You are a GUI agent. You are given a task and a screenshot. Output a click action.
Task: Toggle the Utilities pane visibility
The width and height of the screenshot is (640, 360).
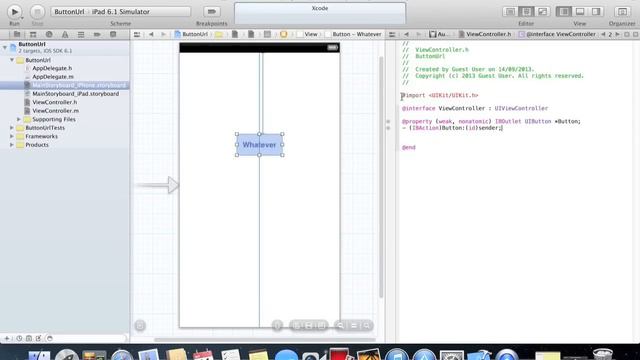596,12
